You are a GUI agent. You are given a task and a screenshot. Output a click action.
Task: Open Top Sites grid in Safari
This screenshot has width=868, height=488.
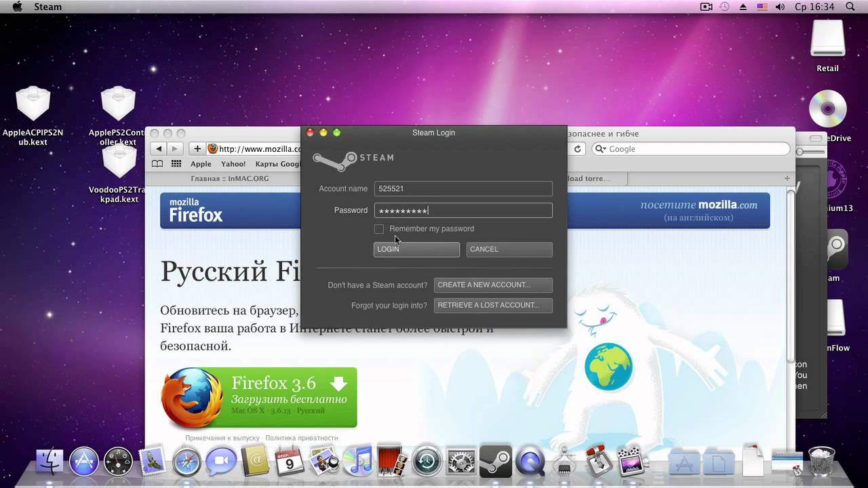pyautogui.click(x=176, y=164)
